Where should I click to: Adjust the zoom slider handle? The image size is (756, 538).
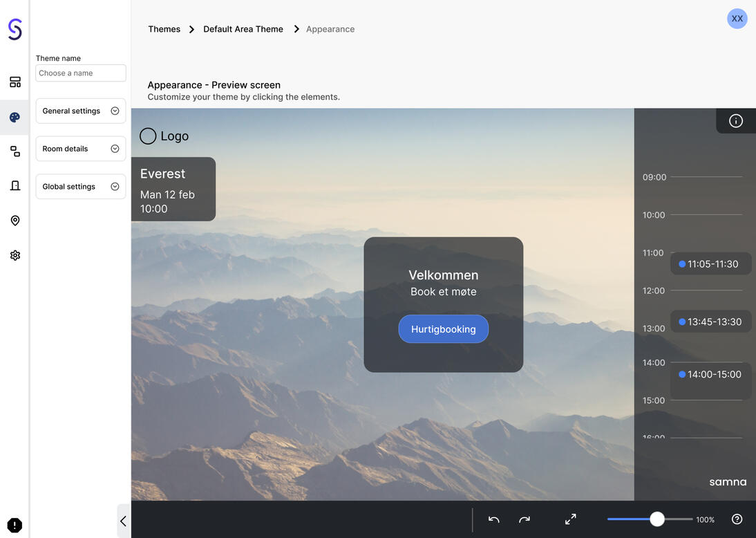[x=657, y=519]
